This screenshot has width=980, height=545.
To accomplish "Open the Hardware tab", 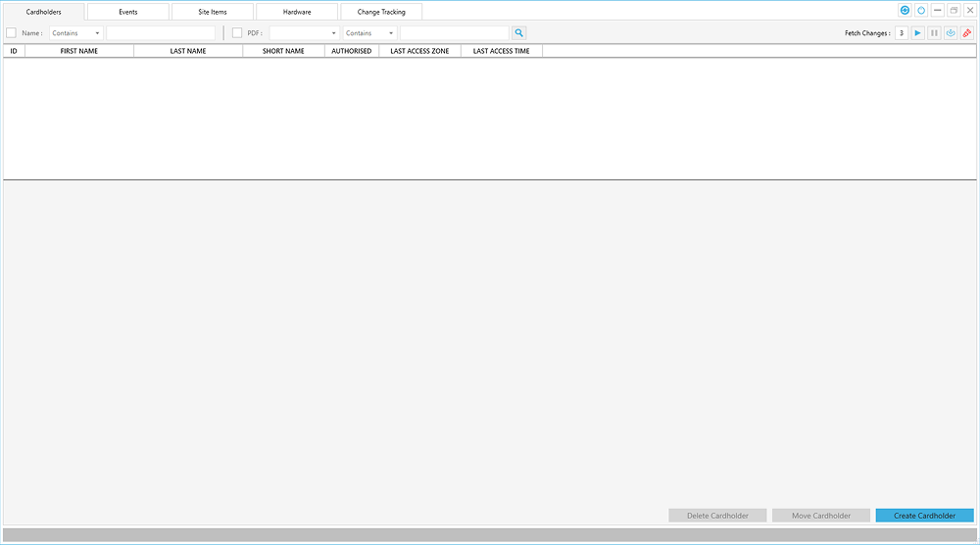I will (297, 12).
